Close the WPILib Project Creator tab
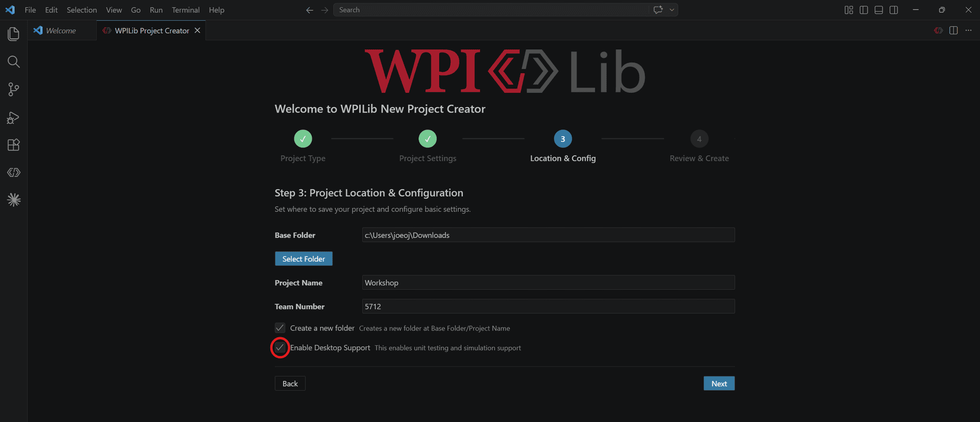Image resolution: width=980 pixels, height=422 pixels. point(197,30)
